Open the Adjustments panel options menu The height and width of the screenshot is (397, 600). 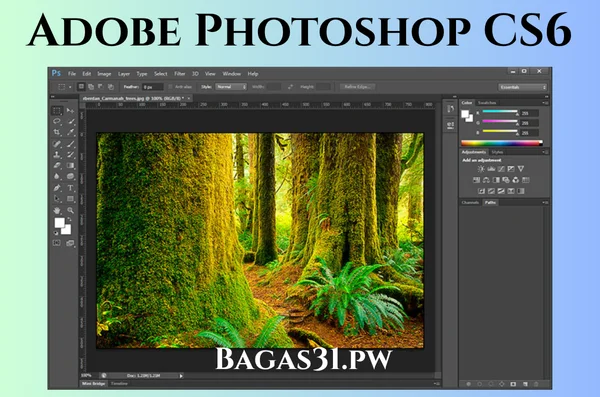(x=545, y=152)
